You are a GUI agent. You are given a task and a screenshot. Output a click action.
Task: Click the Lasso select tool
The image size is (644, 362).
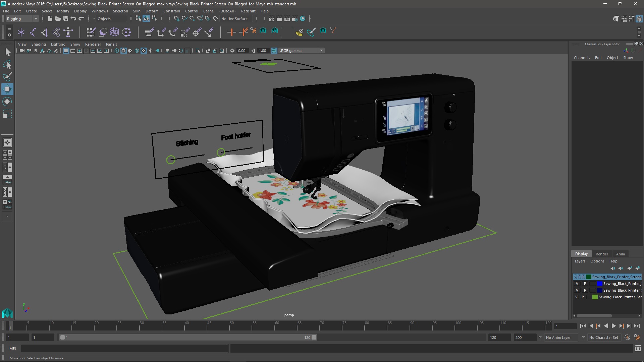[7, 64]
